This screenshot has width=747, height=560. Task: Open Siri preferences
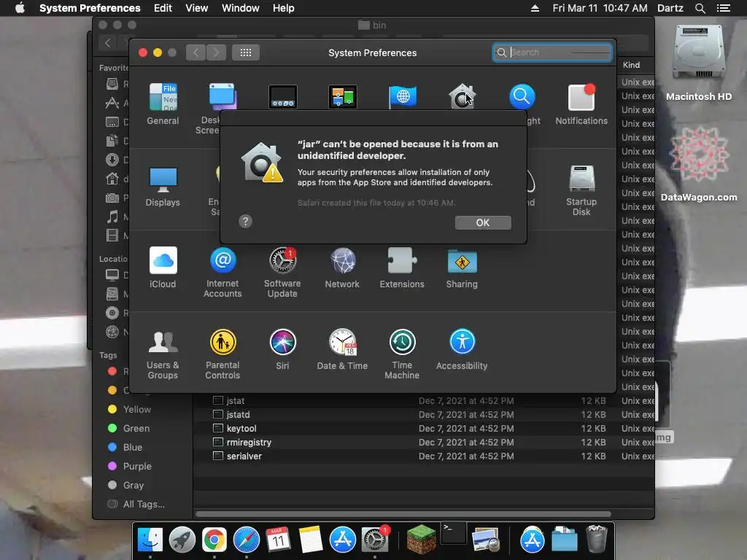coord(282,349)
